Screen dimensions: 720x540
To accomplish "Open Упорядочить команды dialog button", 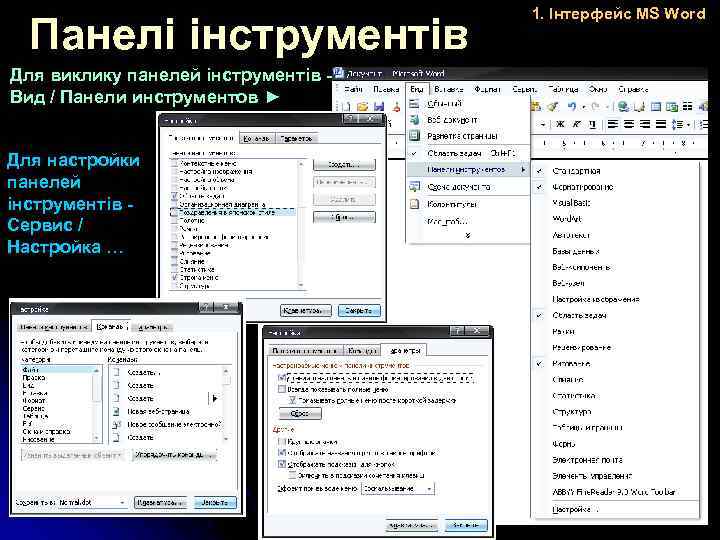I will click(174, 455).
